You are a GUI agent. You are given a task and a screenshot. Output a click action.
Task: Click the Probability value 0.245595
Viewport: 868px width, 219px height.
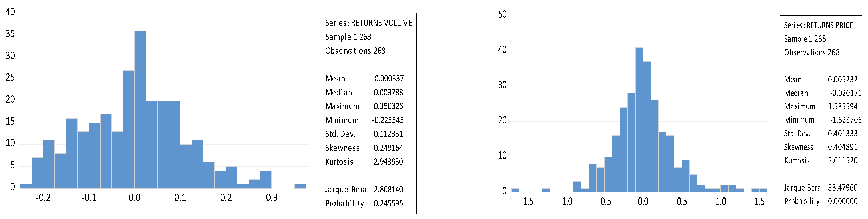click(x=388, y=204)
